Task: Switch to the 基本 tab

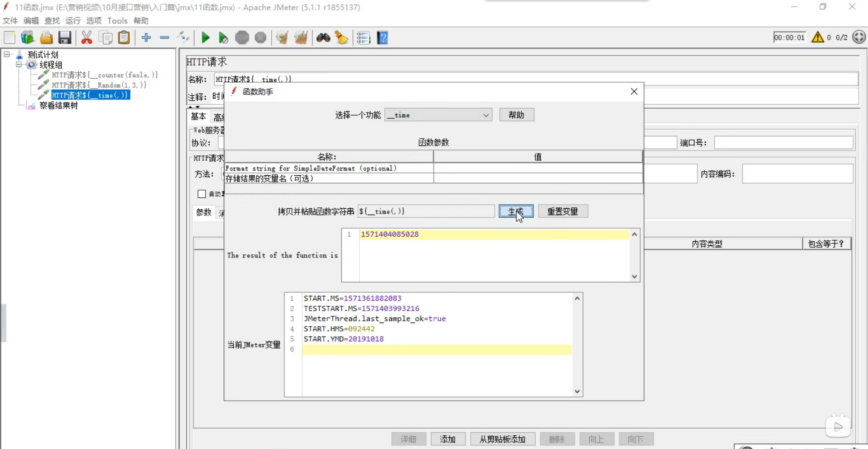Action: (198, 117)
